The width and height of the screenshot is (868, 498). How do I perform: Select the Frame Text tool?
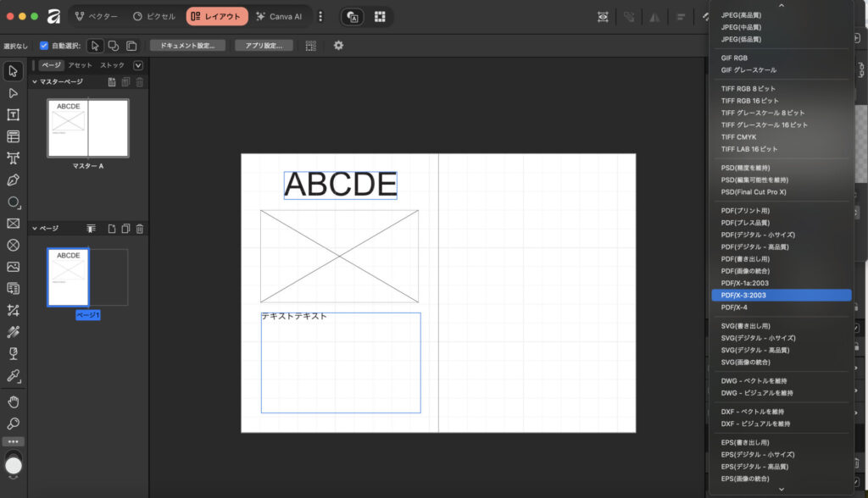coord(14,114)
